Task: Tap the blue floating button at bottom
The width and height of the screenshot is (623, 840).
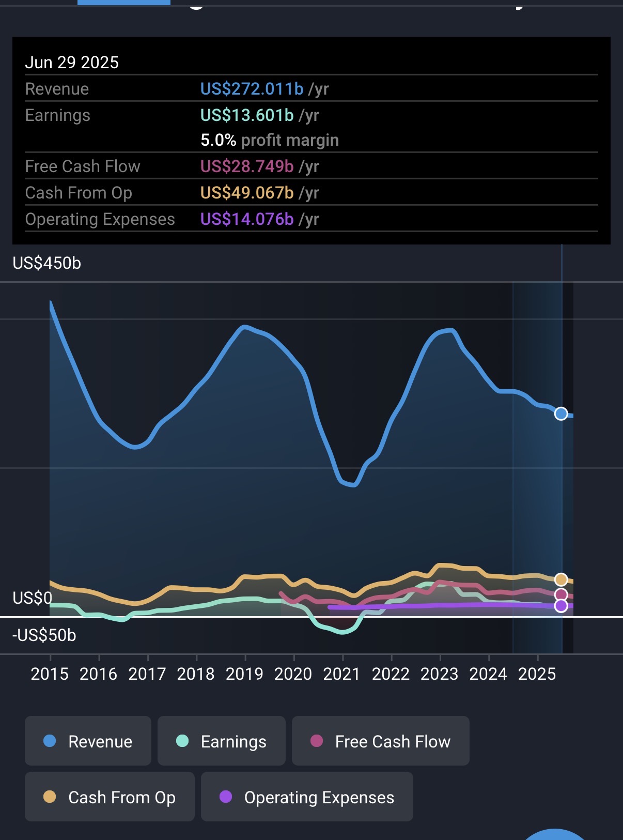Action: tap(555, 834)
